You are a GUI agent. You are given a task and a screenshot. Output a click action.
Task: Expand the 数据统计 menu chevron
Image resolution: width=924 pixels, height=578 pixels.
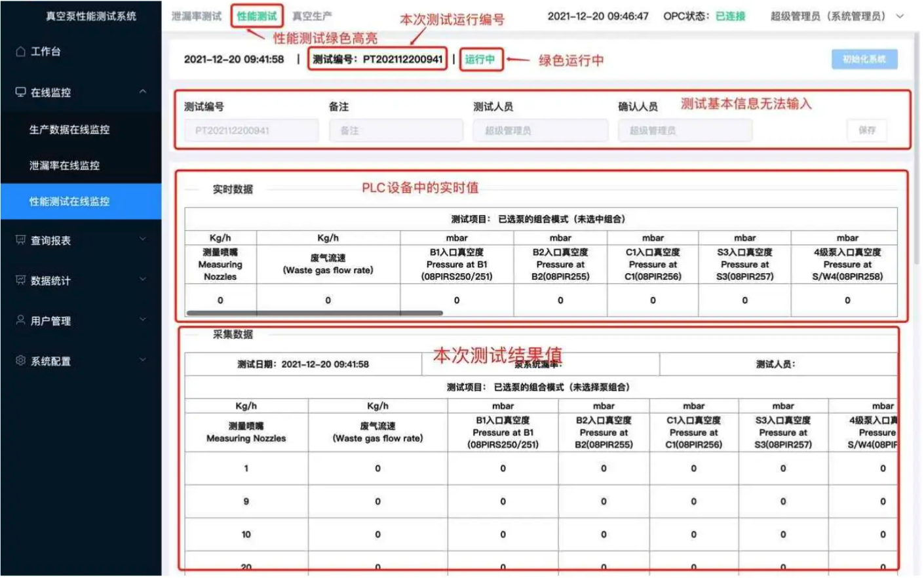point(143,279)
